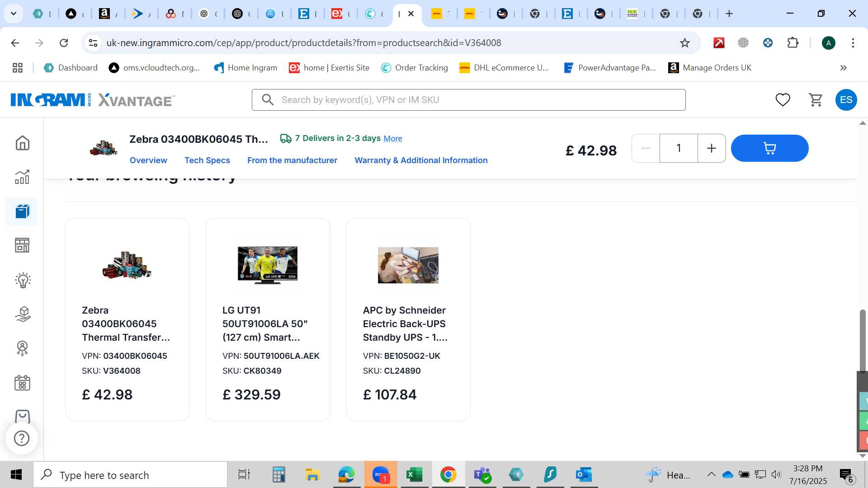Image resolution: width=868 pixels, height=488 pixels.
Task: Open the notification center icon
Action: pyautogui.click(x=846, y=475)
